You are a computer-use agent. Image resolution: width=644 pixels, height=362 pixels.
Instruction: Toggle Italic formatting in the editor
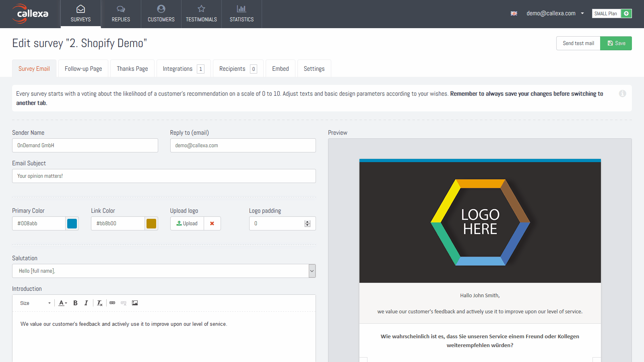[86, 303]
